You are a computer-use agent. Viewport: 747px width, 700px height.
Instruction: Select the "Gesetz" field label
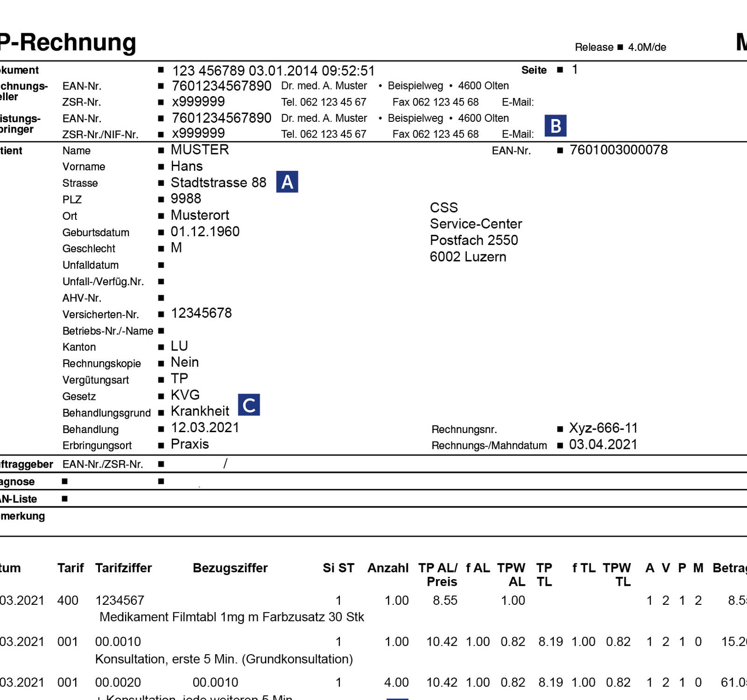point(79,396)
